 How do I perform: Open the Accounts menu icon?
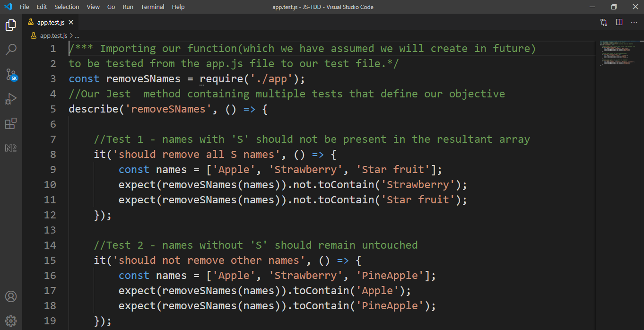11,296
